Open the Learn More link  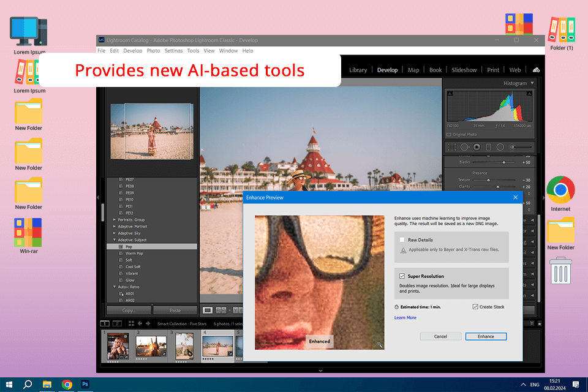405,318
